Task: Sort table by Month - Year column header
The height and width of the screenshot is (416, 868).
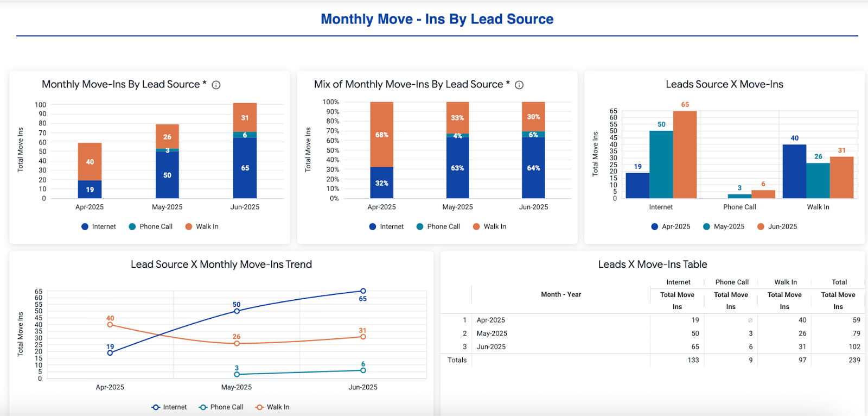Action: (560, 294)
